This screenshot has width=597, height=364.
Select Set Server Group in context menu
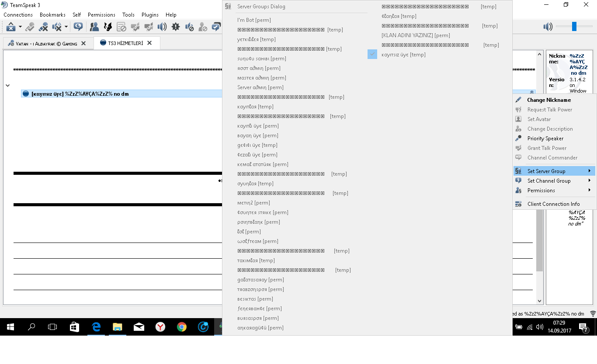pyautogui.click(x=554, y=171)
